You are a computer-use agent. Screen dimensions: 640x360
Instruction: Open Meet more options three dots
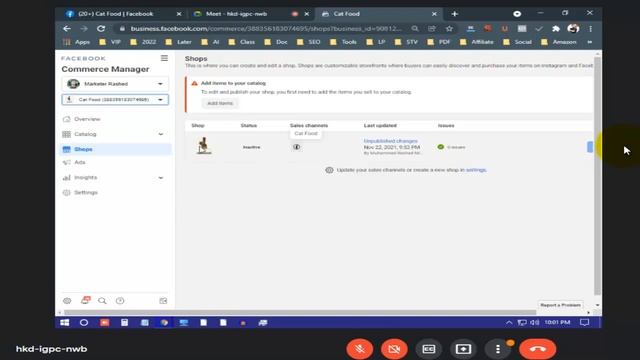point(498,349)
